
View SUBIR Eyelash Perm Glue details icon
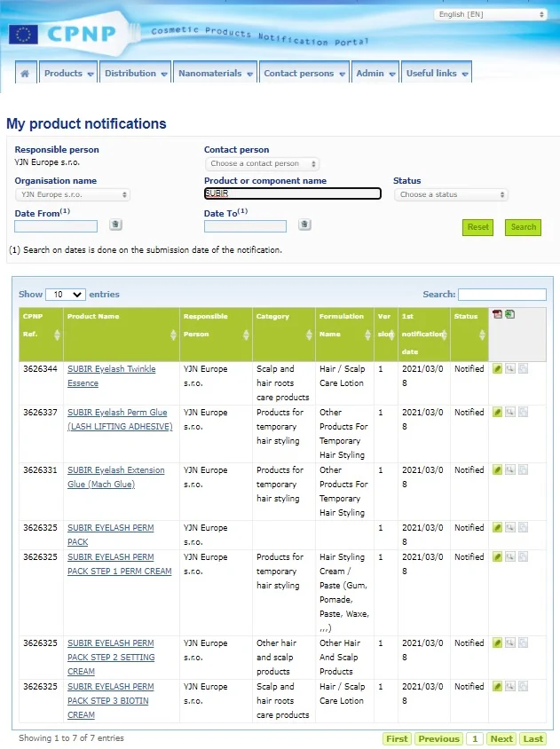coord(510,413)
